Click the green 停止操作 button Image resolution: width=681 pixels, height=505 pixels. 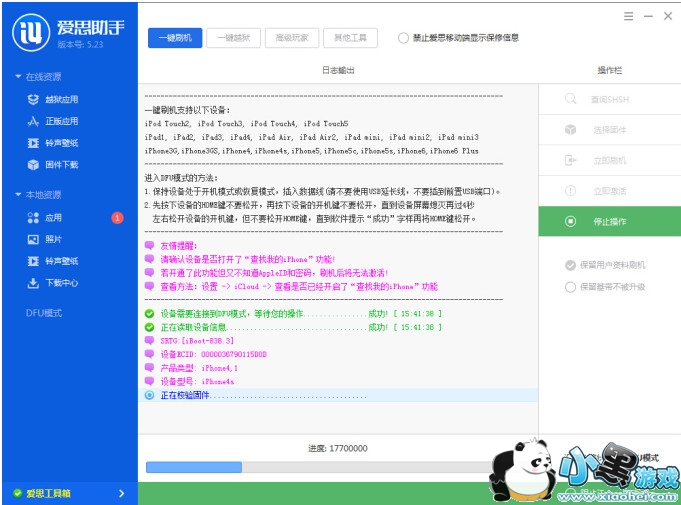point(610,221)
